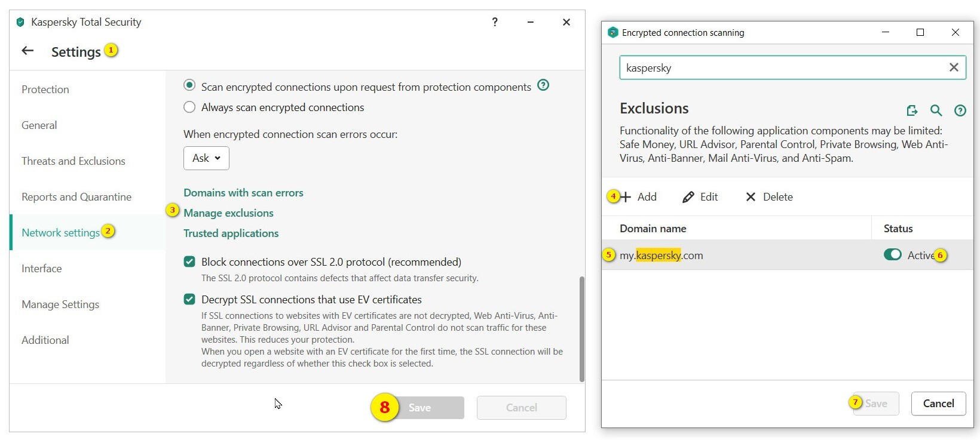Uncheck Decrypt SSL connections that use EV certificates

tap(189, 299)
